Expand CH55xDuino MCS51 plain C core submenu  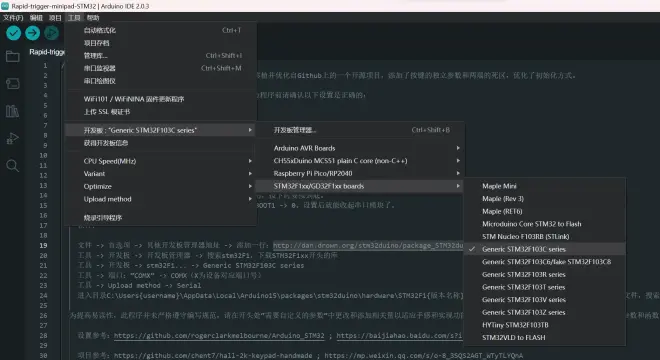(x=360, y=161)
